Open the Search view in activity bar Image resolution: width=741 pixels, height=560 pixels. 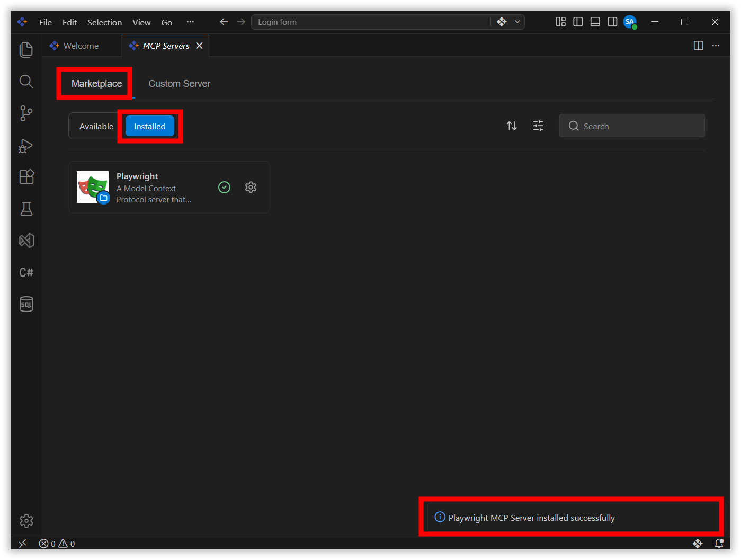point(26,82)
